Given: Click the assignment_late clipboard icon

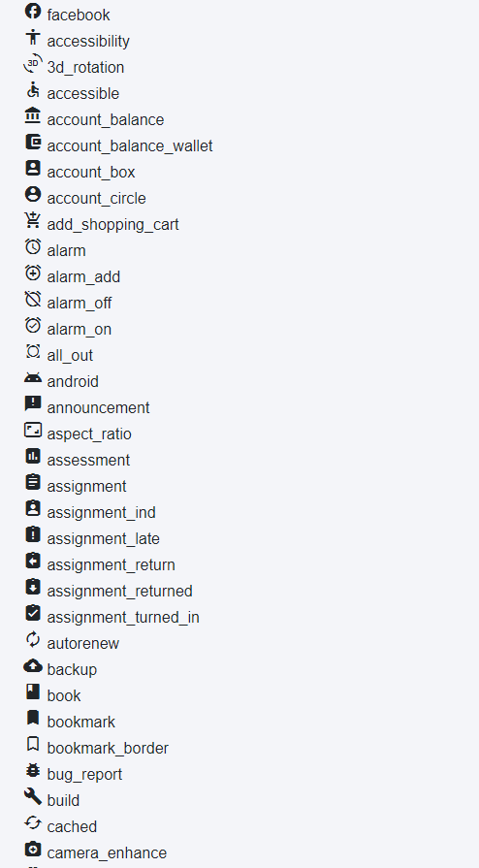Looking at the screenshot, I should point(33,534).
